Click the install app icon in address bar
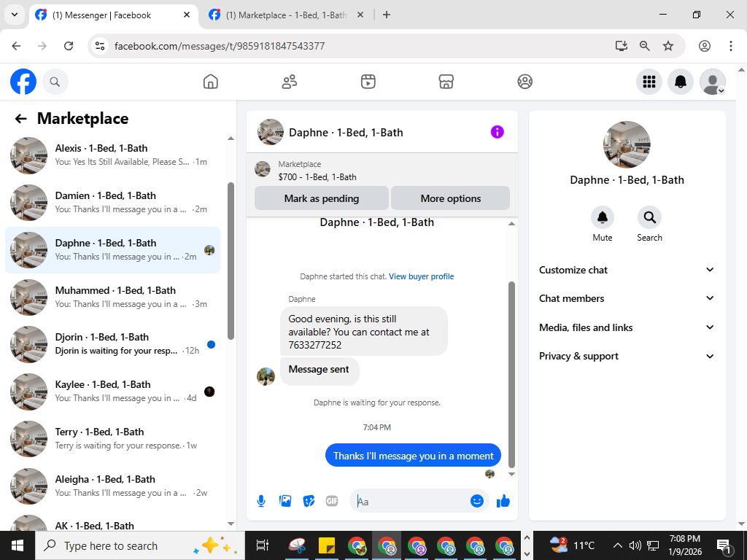Screen dimensions: 747x560 pos(621,46)
